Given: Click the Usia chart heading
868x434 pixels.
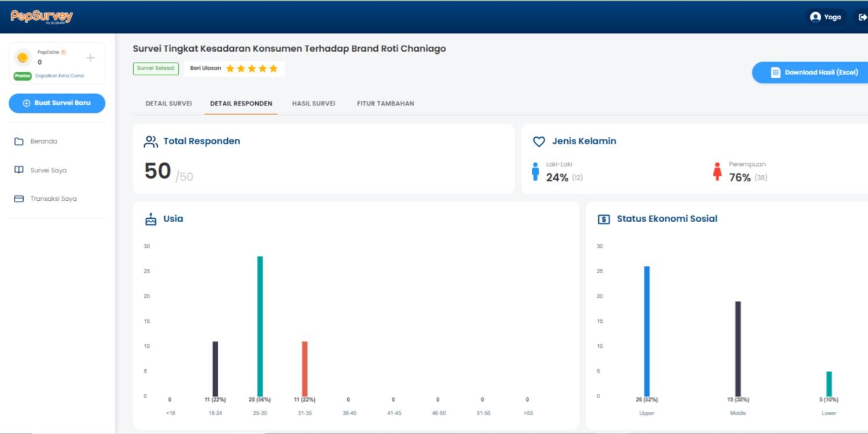Looking at the screenshot, I should point(174,219).
